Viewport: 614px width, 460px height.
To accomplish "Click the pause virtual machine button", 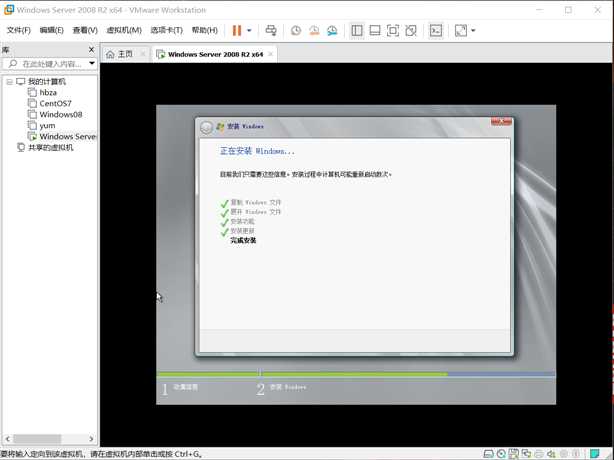I will [x=237, y=31].
